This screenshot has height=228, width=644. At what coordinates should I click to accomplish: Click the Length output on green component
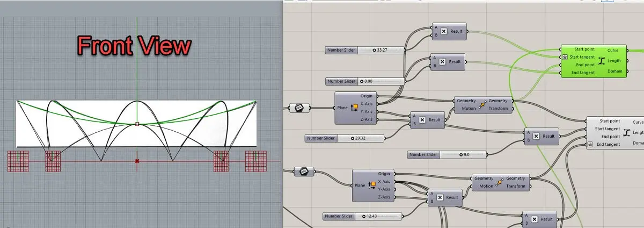(x=613, y=61)
